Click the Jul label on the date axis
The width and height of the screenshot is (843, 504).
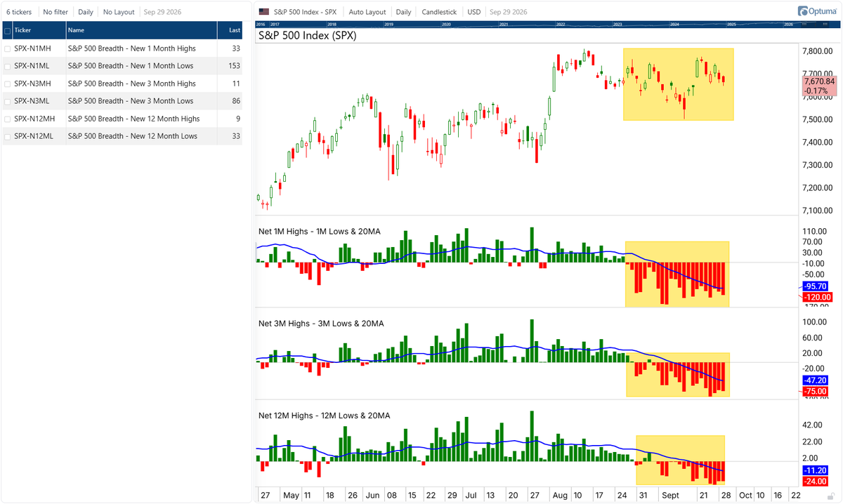[x=470, y=495]
